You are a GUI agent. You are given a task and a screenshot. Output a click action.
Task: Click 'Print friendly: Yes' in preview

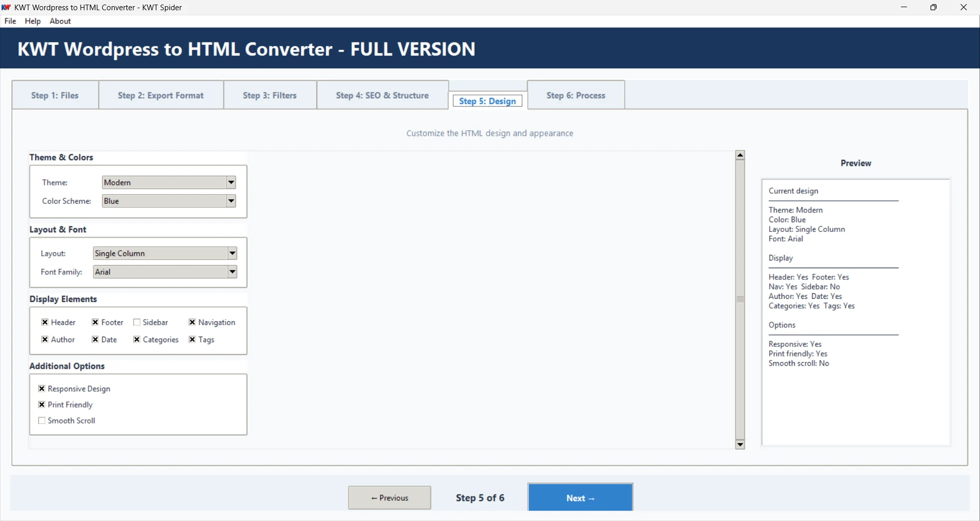[798, 354]
